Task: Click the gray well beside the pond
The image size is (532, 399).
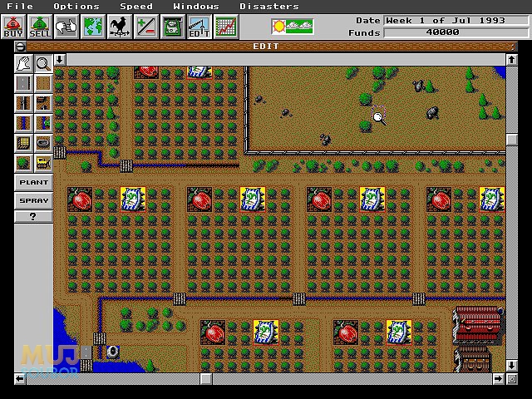Action: pyautogui.click(x=113, y=352)
